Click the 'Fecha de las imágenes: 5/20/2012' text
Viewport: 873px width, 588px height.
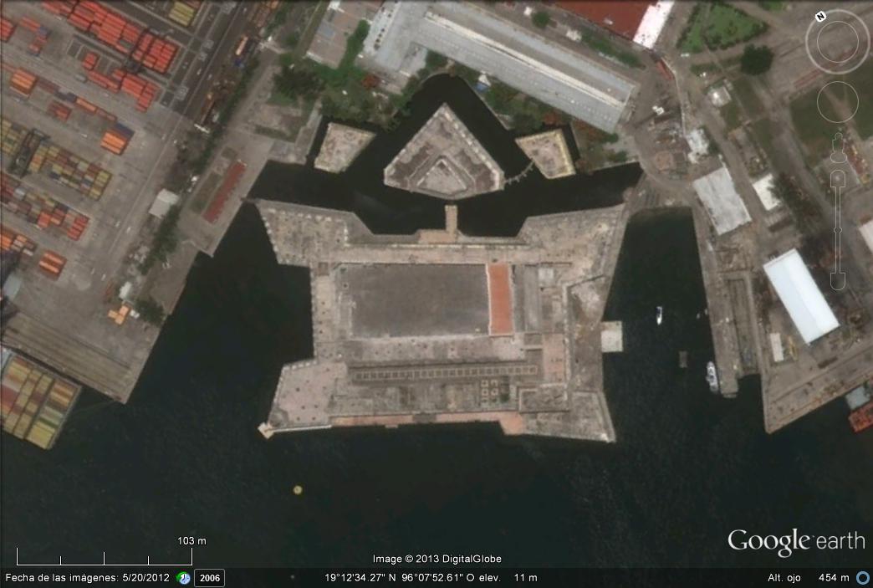pyautogui.click(x=88, y=578)
